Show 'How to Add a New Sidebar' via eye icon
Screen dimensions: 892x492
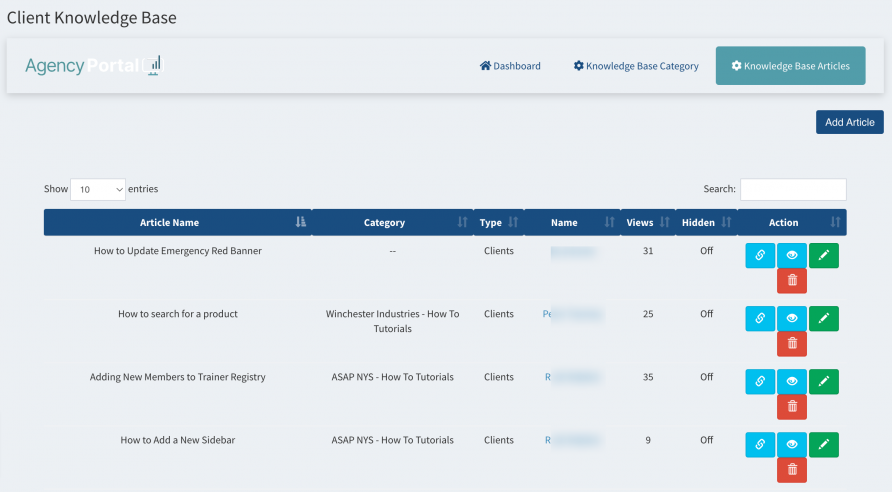click(x=791, y=445)
